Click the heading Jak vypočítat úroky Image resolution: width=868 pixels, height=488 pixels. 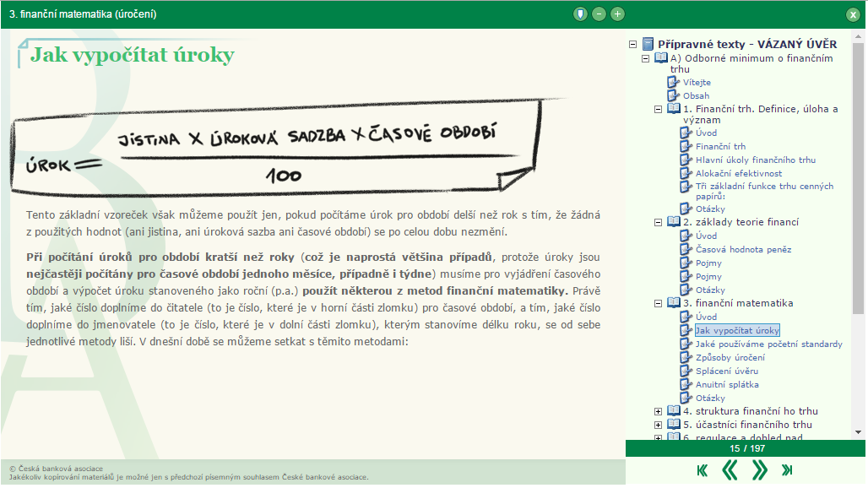click(133, 55)
